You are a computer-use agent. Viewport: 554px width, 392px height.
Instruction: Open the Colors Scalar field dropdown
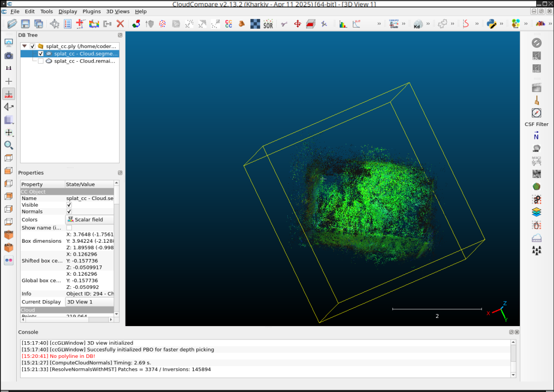(89, 220)
